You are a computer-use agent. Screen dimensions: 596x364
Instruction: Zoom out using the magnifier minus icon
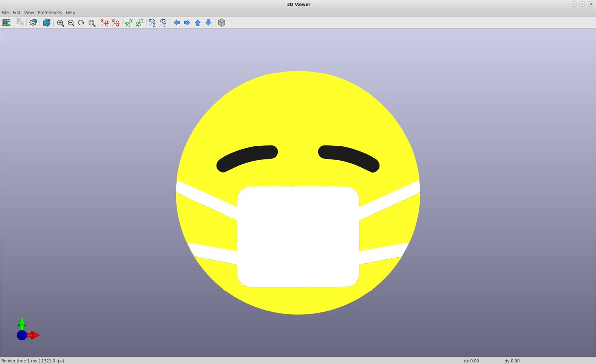click(71, 23)
